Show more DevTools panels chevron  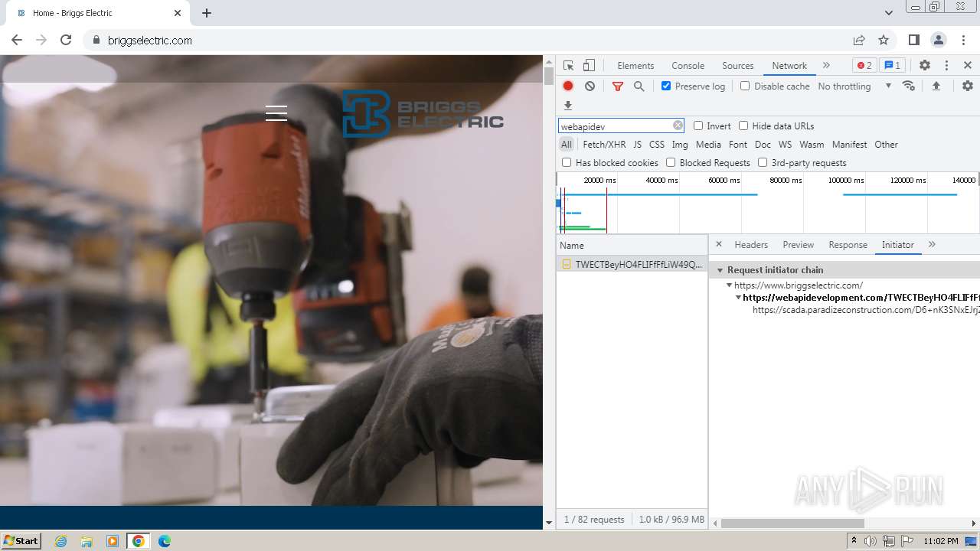(x=826, y=66)
